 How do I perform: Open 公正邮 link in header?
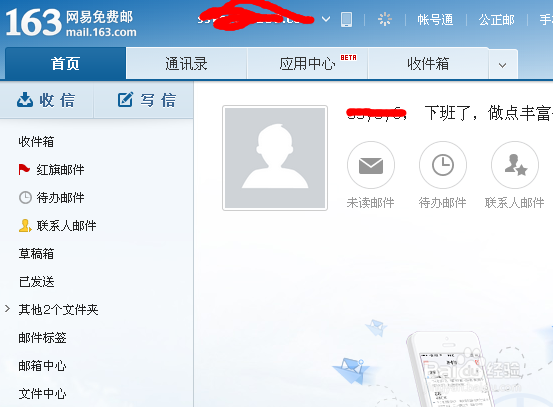tap(497, 20)
